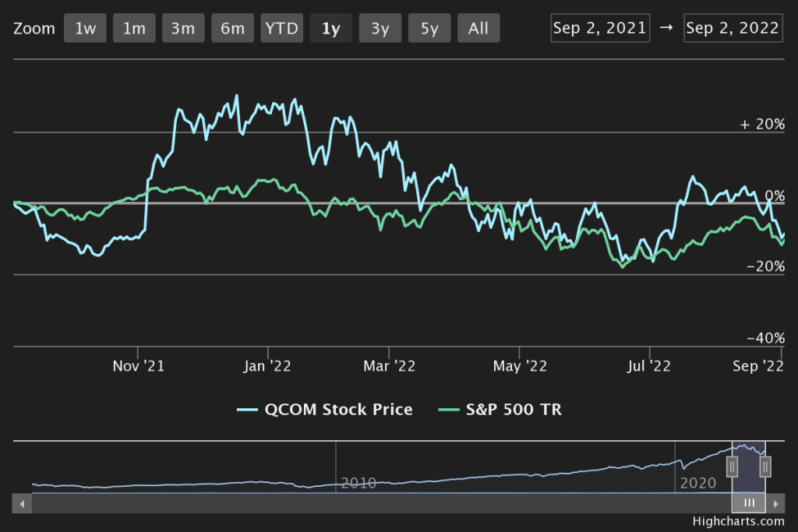Toggle S&P 500 TR series in legend
This screenshot has width=798, height=532.
[500, 409]
